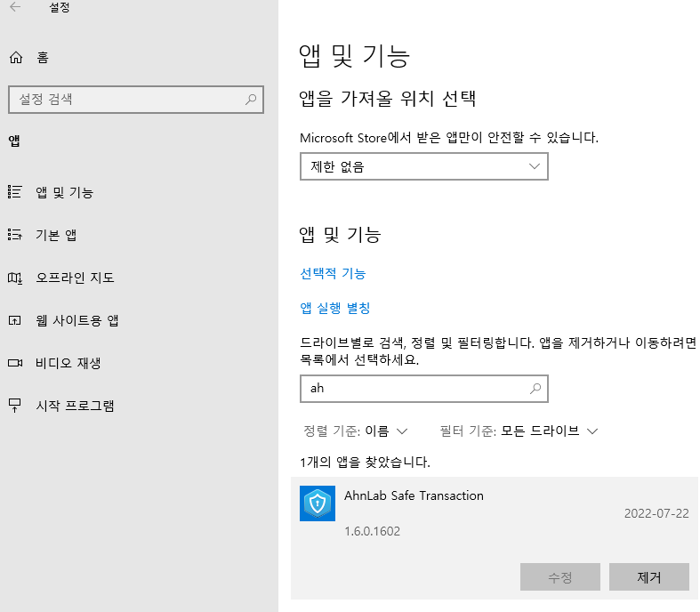Screen dimensions: 700x612
Task: Go to 홈 via the house icon
Action: coord(16,58)
